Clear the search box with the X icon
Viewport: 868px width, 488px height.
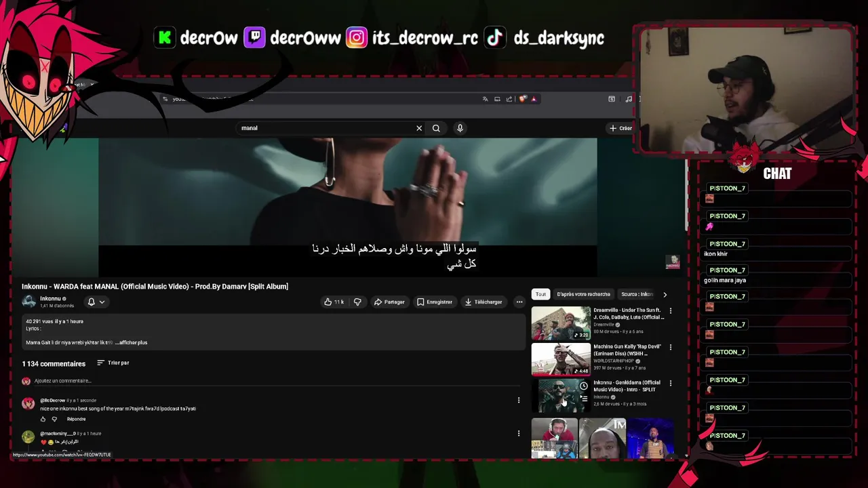pos(419,128)
